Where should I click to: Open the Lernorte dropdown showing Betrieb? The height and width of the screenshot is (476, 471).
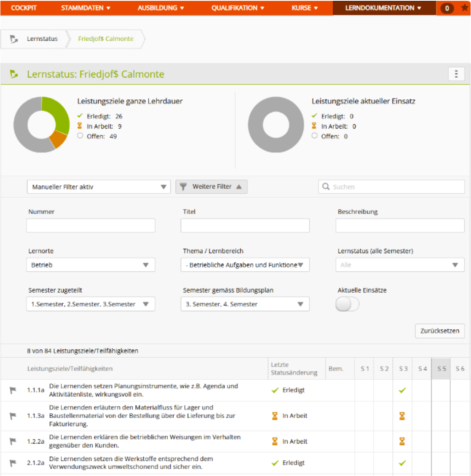pyautogui.click(x=91, y=265)
